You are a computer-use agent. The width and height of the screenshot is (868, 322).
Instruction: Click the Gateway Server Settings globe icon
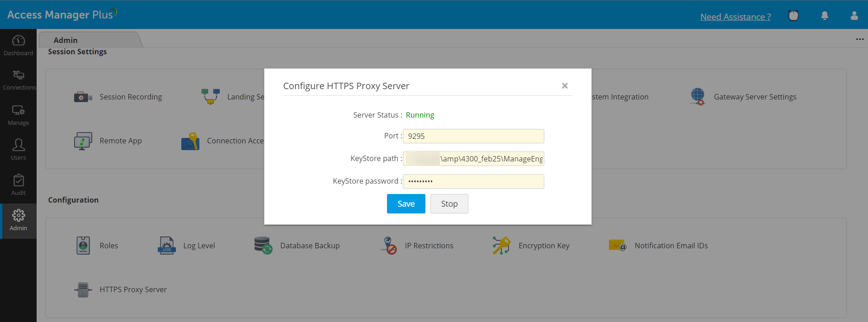click(x=698, y=97)
